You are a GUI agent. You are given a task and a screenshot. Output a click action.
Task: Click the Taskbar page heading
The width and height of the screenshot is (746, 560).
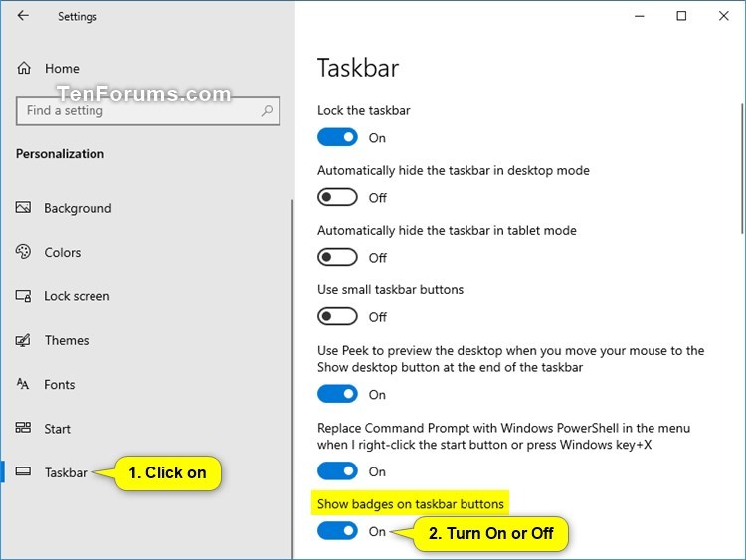pos(358,68)
